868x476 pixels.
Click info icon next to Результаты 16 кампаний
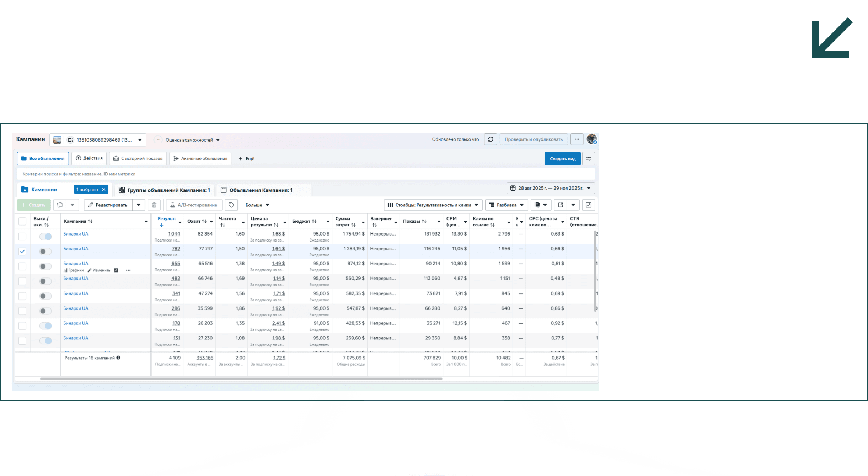coord(118,358)
